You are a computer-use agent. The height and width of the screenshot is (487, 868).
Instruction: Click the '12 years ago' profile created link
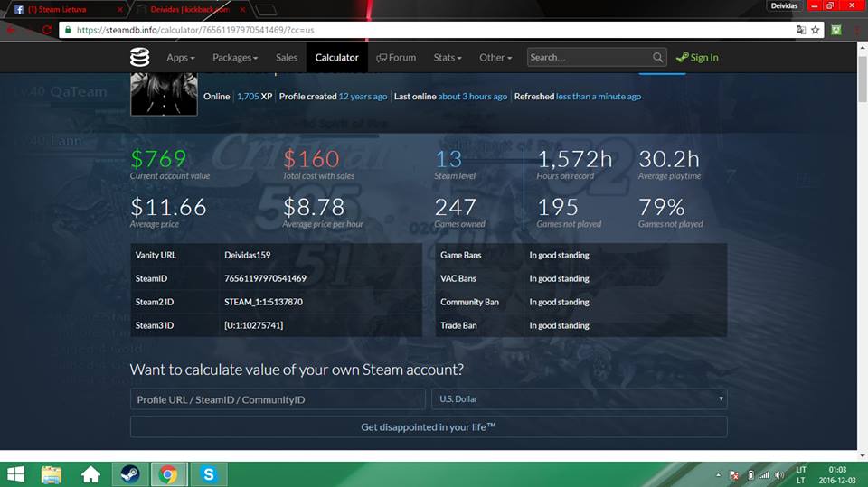click(x=363, y=97)
